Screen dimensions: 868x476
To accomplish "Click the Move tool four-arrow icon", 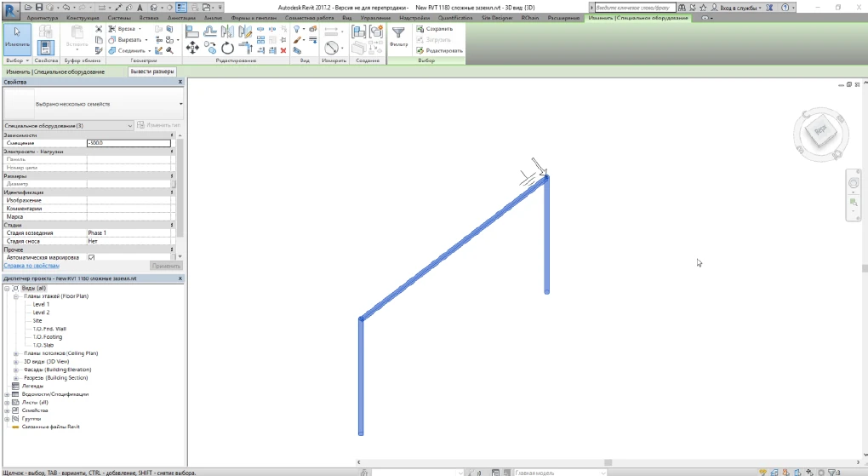I will 192,48.
